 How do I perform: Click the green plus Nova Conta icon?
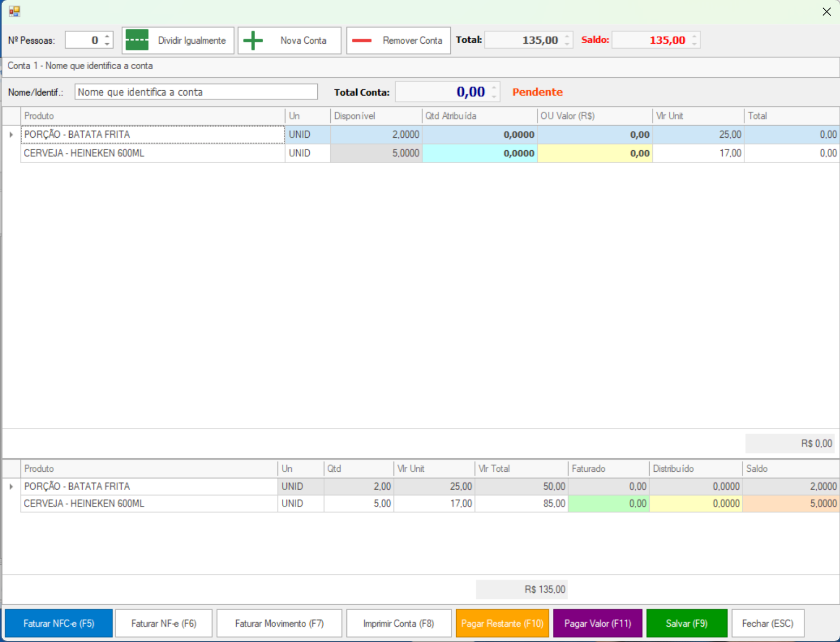tap(253, 41)
